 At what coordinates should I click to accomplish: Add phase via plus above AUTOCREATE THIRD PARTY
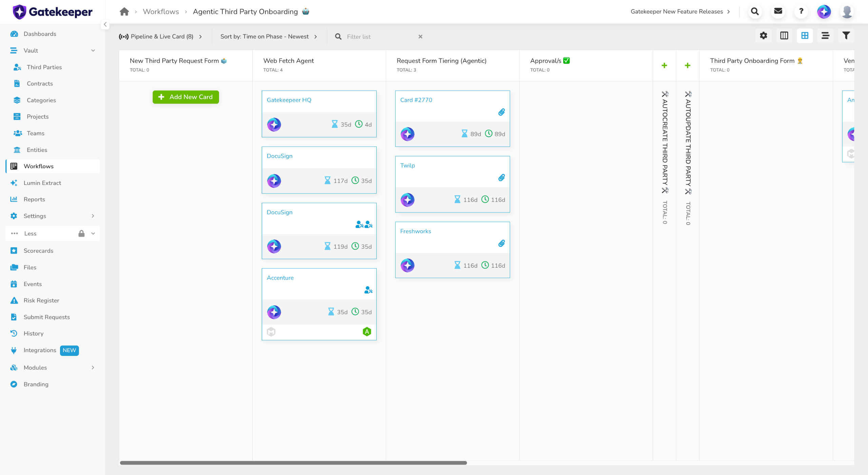coord(664,65)
